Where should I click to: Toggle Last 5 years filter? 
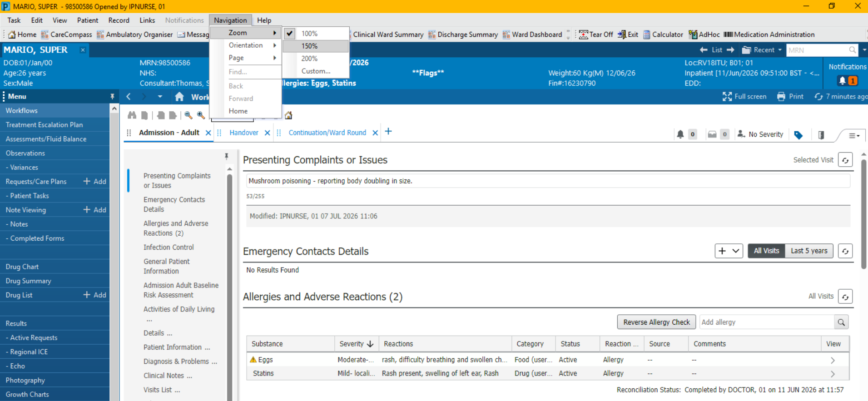[809, 251]
